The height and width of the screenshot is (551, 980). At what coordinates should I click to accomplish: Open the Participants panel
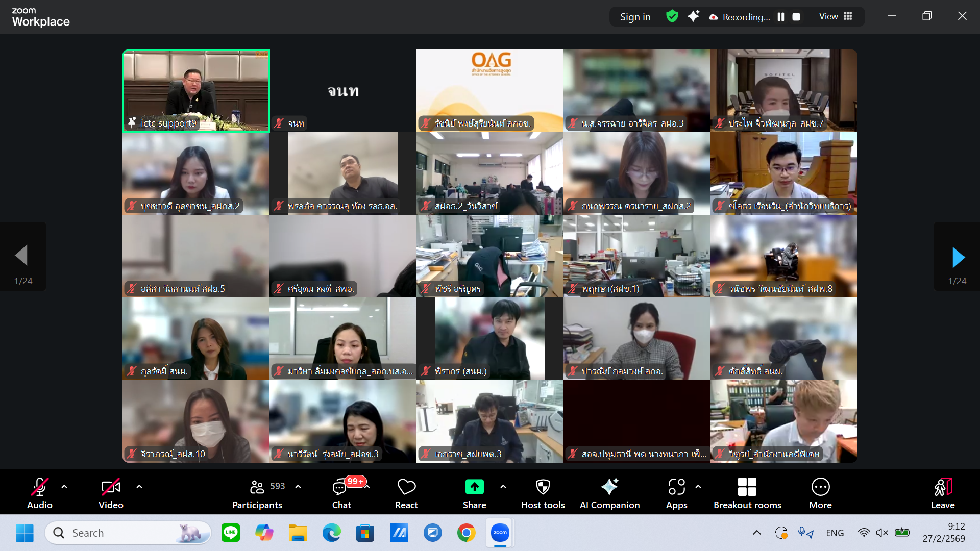(257, 494)
